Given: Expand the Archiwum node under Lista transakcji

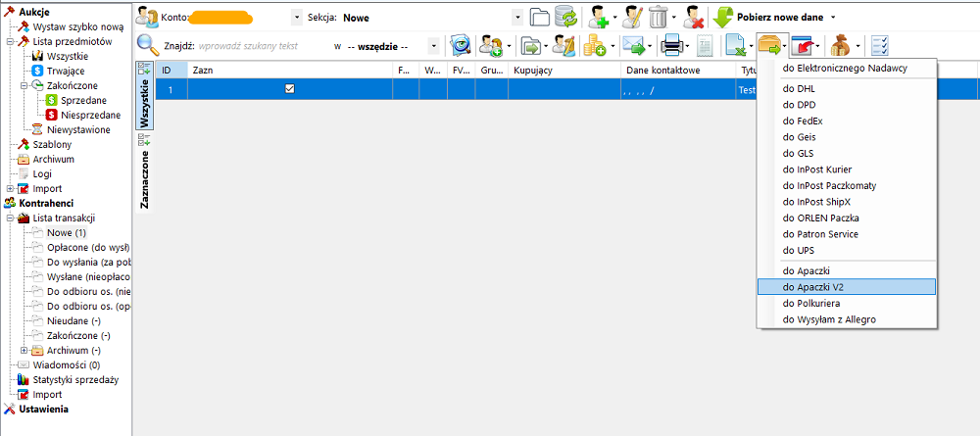Looking at the screenshot, I should pyautogui.click(x=24, y=351).
